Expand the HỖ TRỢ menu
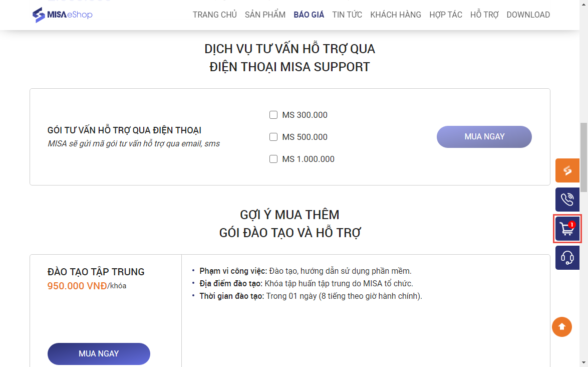 [x=484, y=15]
